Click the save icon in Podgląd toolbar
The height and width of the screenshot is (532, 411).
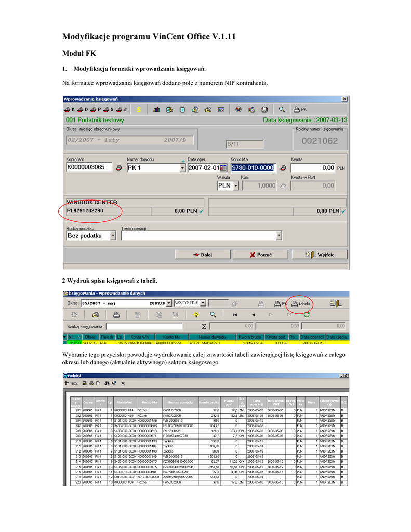click(x=84, y=383)
